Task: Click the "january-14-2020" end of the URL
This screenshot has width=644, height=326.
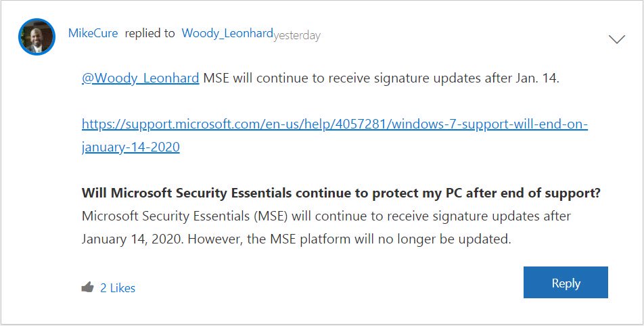Action: 131,147
